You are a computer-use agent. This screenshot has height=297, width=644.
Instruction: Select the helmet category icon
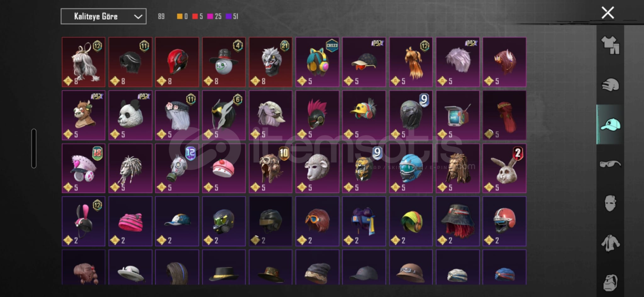point(610,84)
